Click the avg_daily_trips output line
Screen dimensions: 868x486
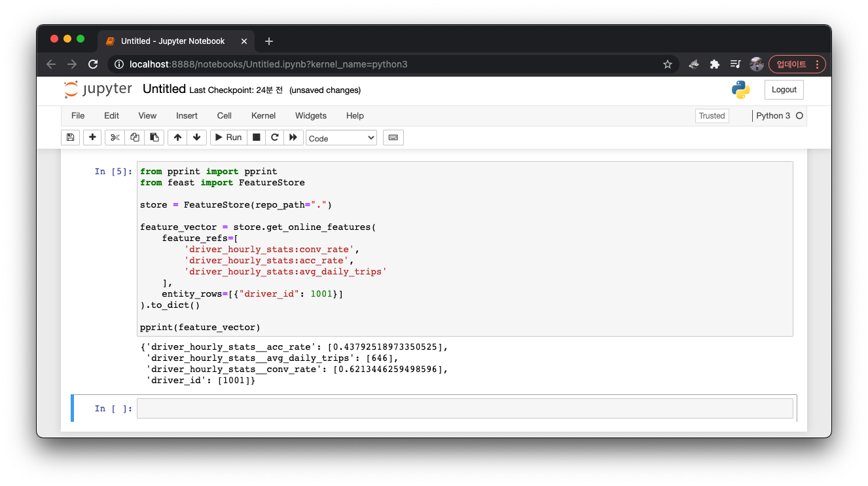(272, 358)
